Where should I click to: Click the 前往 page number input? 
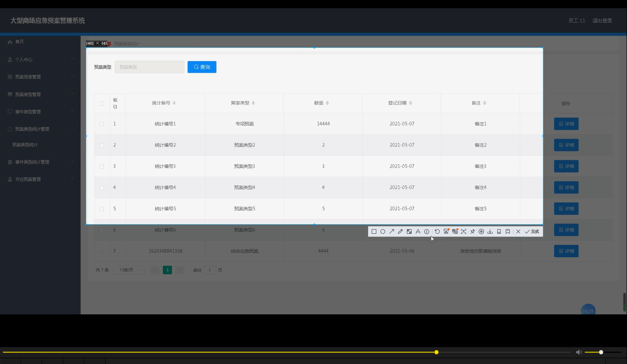pos(210,270)
